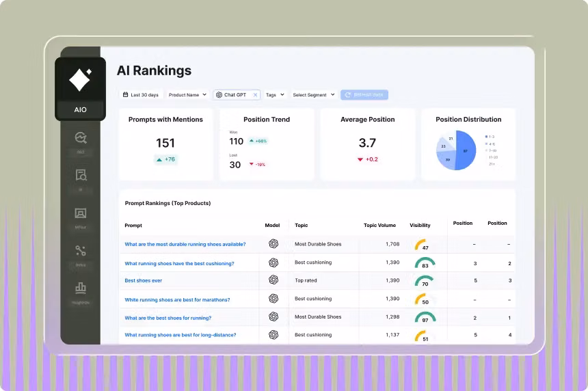This screenshot has height=391, width=588.
Task: Click ChatGPT model icon in 'Best shoes ever' row
Action: tap(273, 280)
